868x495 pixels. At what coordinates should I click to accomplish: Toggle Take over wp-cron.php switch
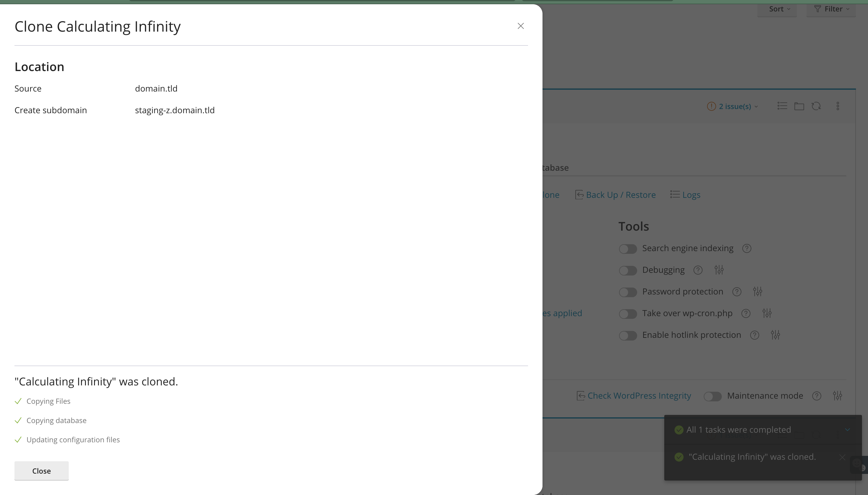(628, 314)
